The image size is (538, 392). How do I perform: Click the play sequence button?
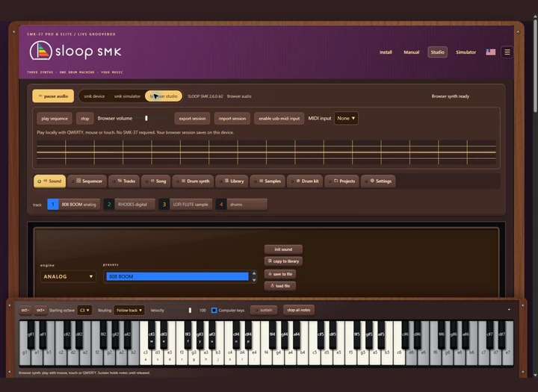coord(55,118)
